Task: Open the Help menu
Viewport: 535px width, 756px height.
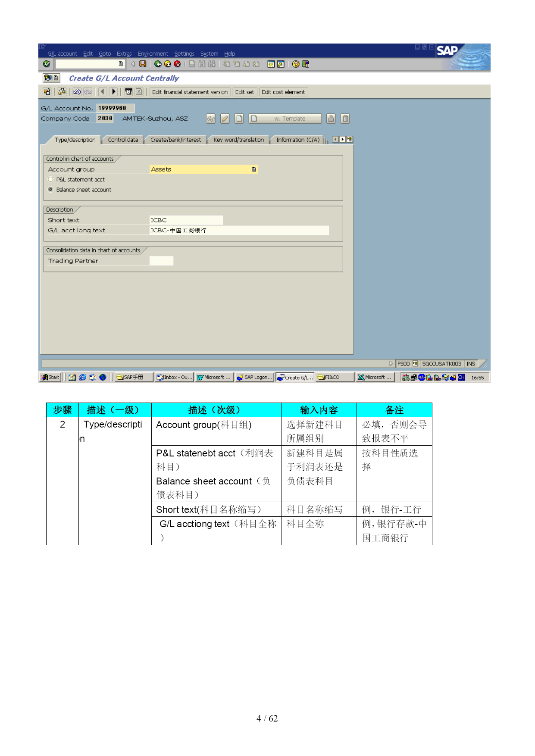Action: pos(230,54)
